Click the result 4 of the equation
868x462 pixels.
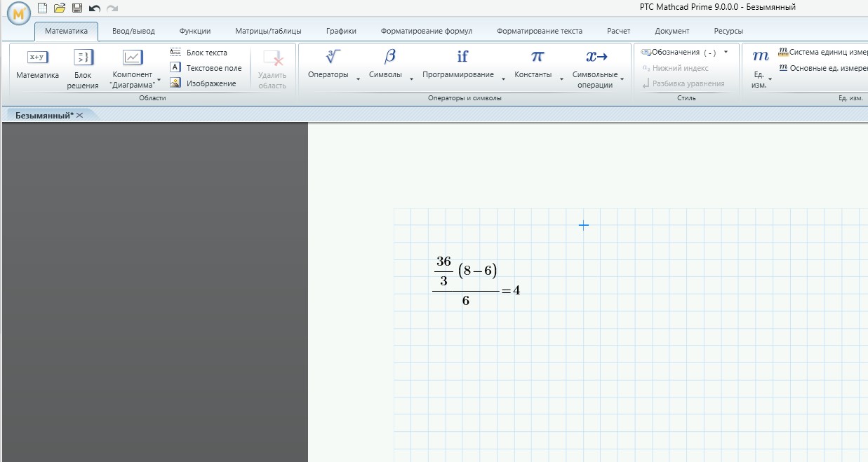(516, 290)
